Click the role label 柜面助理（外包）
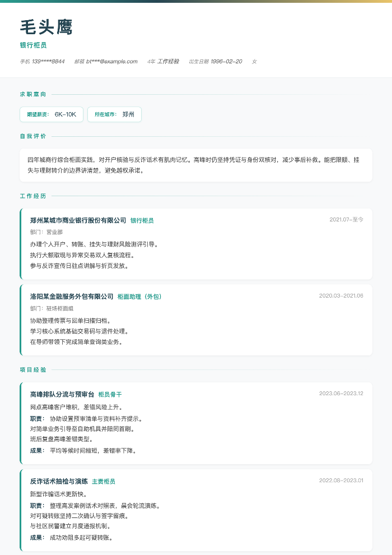Viewport: 392px width, 555px height. pos(139,297)
